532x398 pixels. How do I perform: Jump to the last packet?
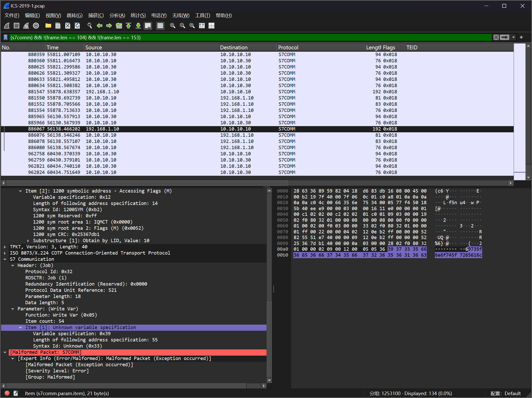coord(138,26)
